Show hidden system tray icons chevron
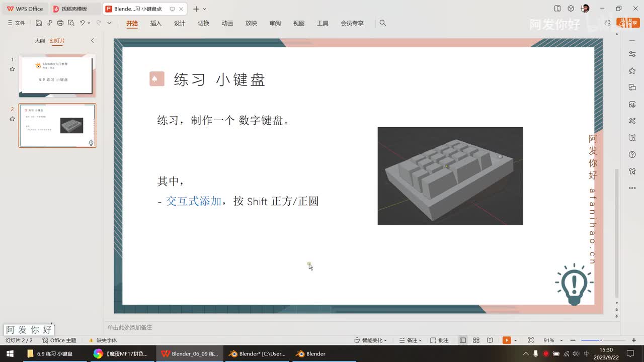644x362 pixels. coord(526,354)
